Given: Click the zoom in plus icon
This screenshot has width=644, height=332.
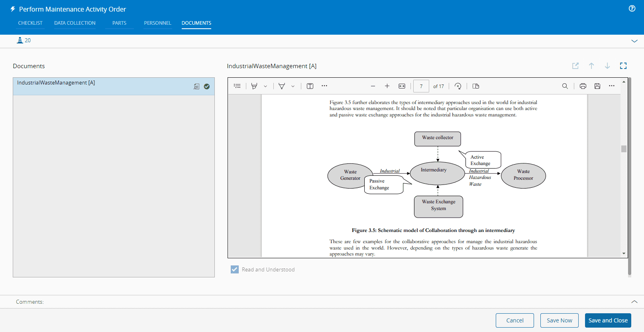Looking at the screenshot, I should tap(387, 86).
